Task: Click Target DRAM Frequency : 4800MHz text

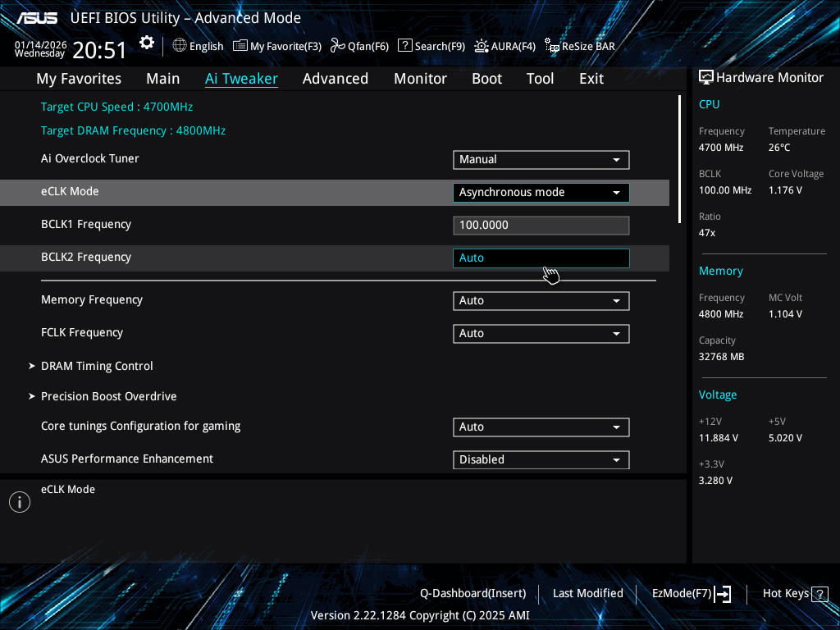Action: click(x=134, y=130)
